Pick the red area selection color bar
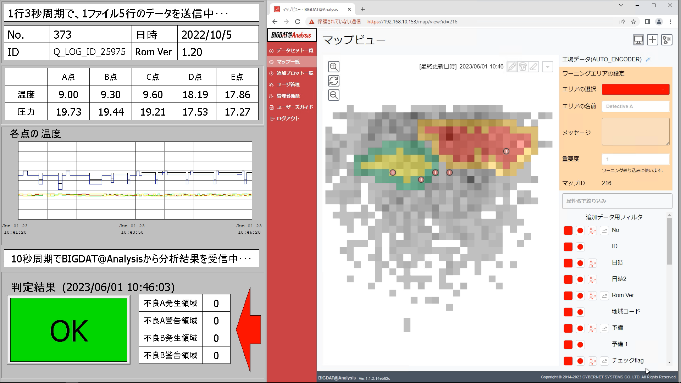 635,89
